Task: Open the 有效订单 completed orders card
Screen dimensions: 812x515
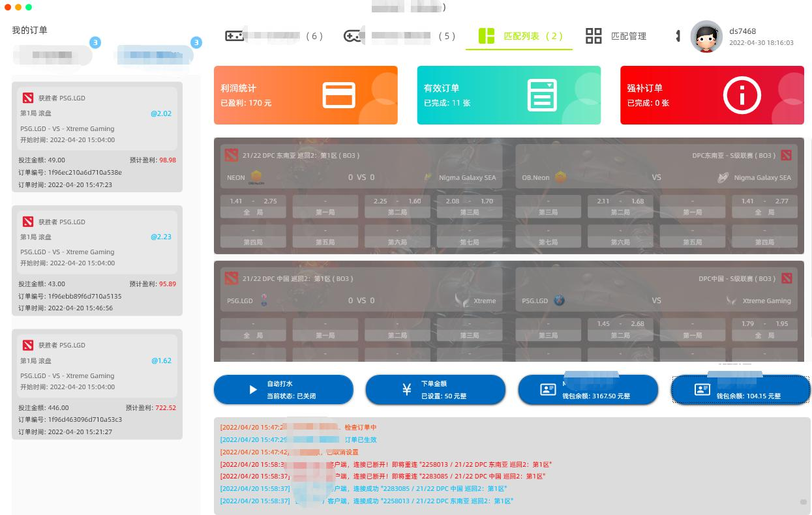Action: (x=509, y=95)
